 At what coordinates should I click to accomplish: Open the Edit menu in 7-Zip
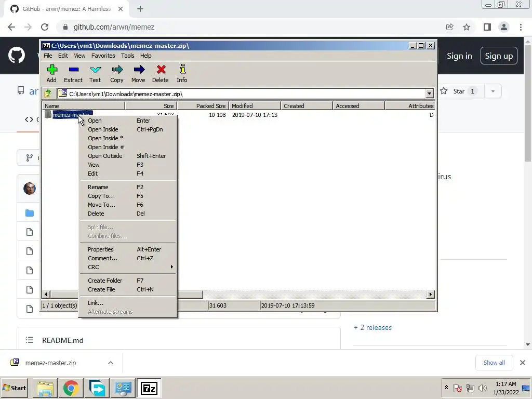pos(63,56)
